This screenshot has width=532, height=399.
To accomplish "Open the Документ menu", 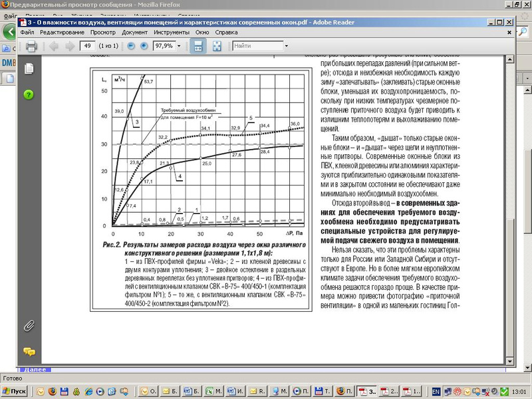I will pyautogui.click(x=135, y=32).
